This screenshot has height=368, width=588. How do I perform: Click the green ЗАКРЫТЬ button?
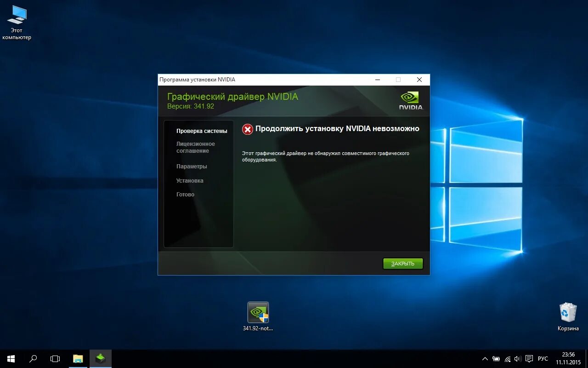(x=403, y=264)
